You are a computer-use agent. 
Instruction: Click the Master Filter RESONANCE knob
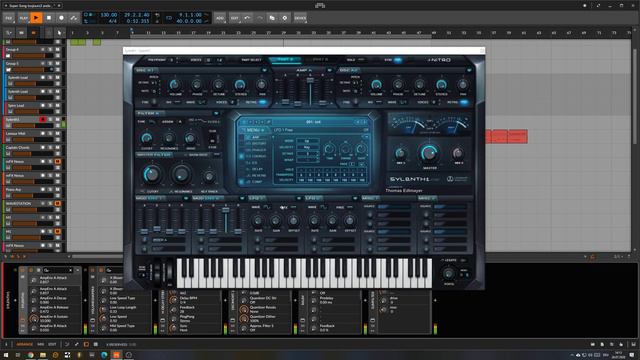point(181,175)
